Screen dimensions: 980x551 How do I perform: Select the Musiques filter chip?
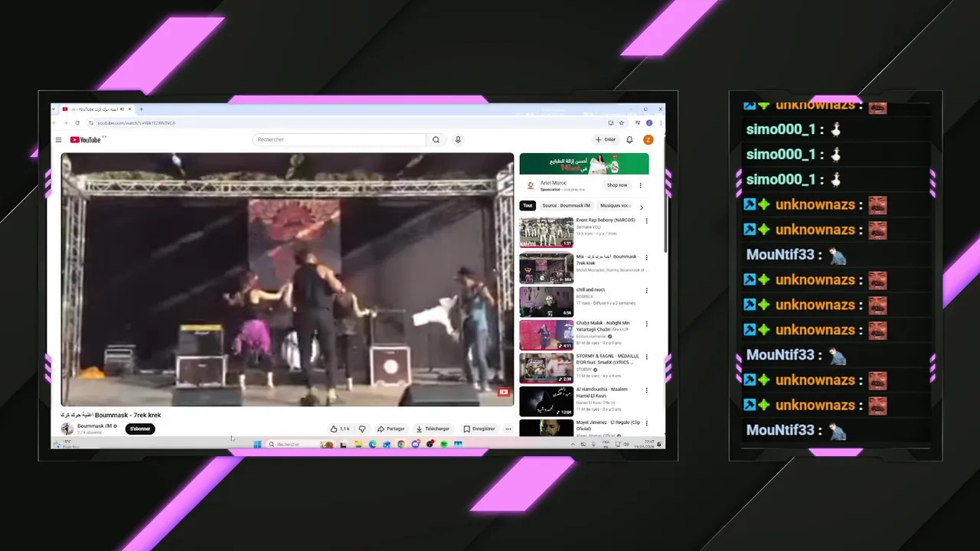(616, 206)
